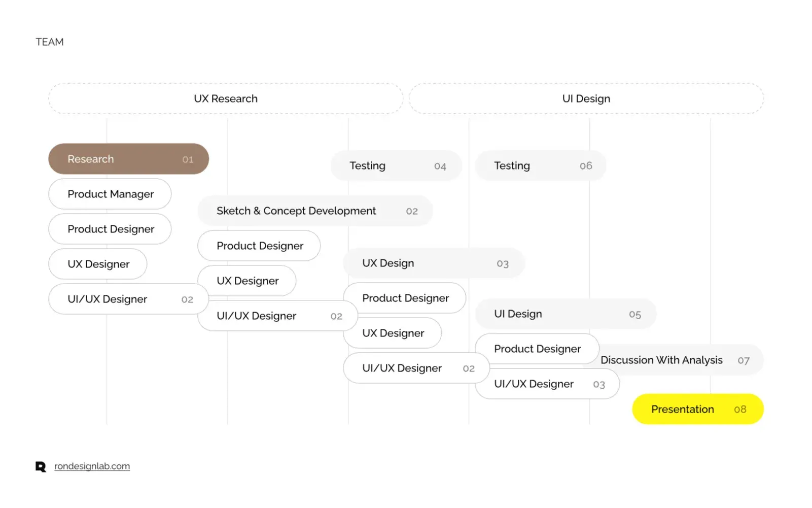Image resolution: width=812 pixels, height=508 pixels.
Task: Select the Product Manager role
Action: (110, 194)
